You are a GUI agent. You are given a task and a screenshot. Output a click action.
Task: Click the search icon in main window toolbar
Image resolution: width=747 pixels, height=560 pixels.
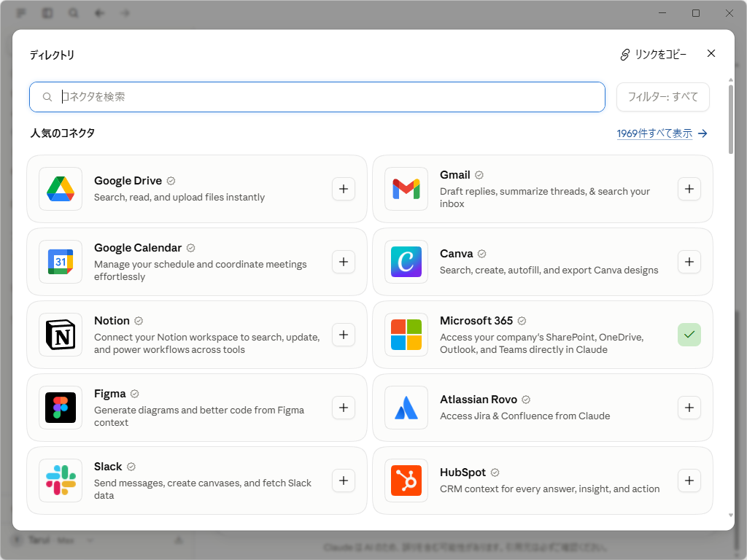(x=73, y=13)
